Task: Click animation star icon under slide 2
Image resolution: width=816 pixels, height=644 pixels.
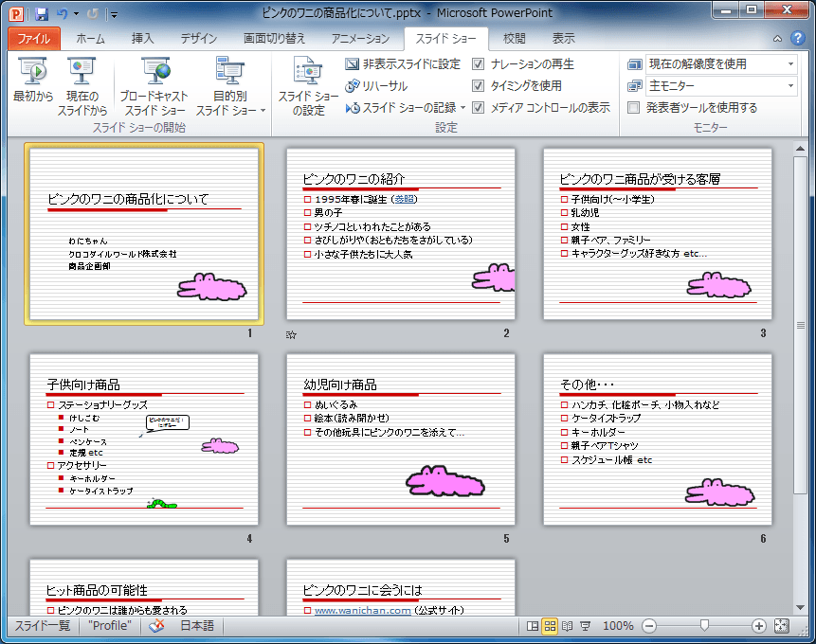Action: [x=292, y=334]
